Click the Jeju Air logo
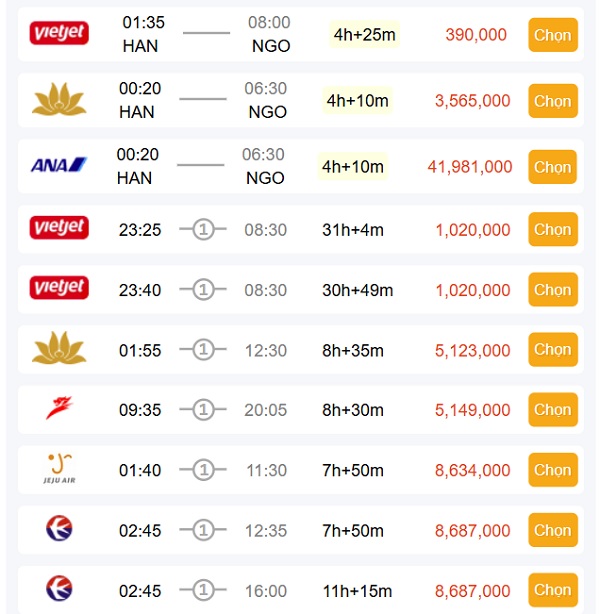The width and height of the screenshot is (600, 614). (59, 468)
